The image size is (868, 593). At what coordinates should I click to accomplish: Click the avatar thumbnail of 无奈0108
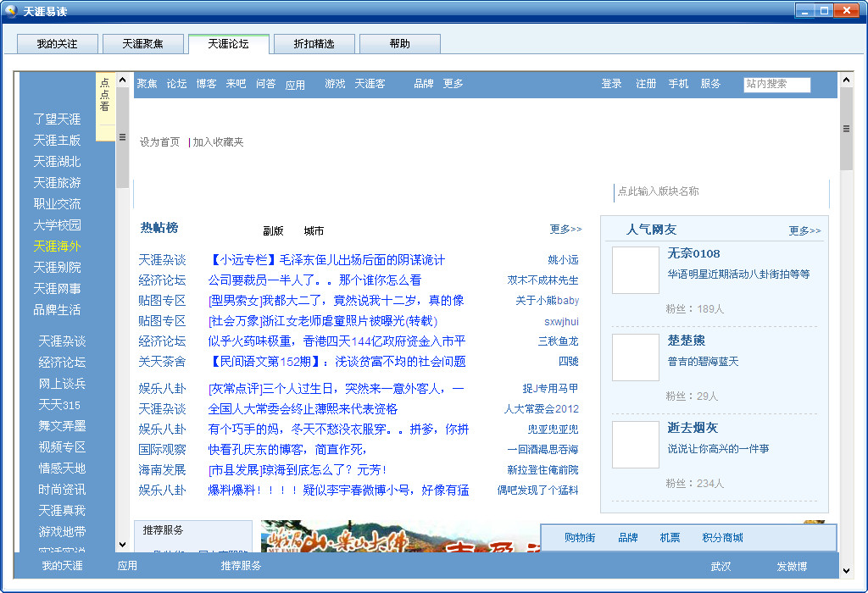pyautogui.click(x=636, y=270)
